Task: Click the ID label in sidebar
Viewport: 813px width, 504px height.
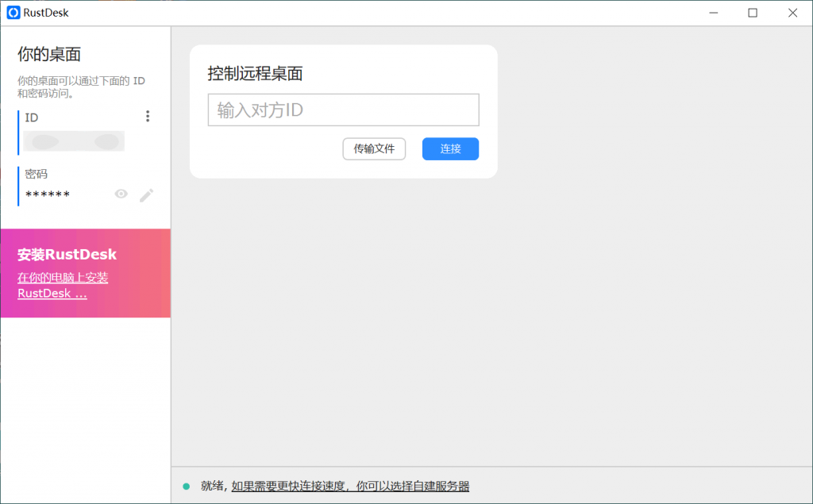Action: [32, 117]
